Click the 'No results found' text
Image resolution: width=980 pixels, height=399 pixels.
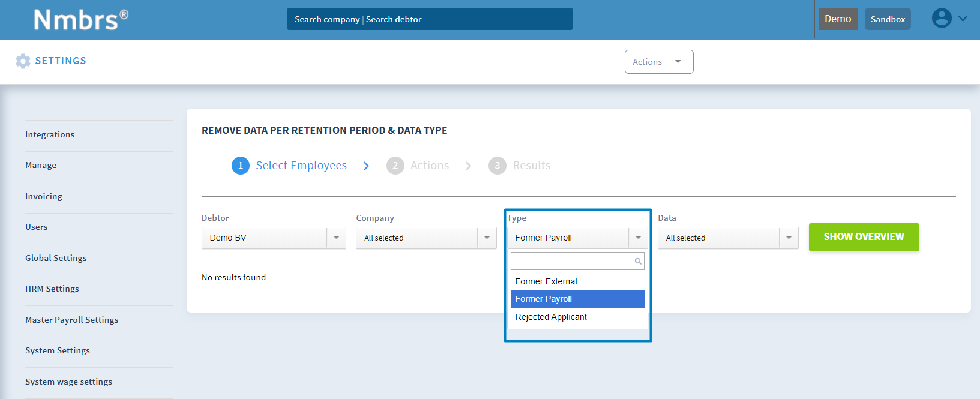233,277
